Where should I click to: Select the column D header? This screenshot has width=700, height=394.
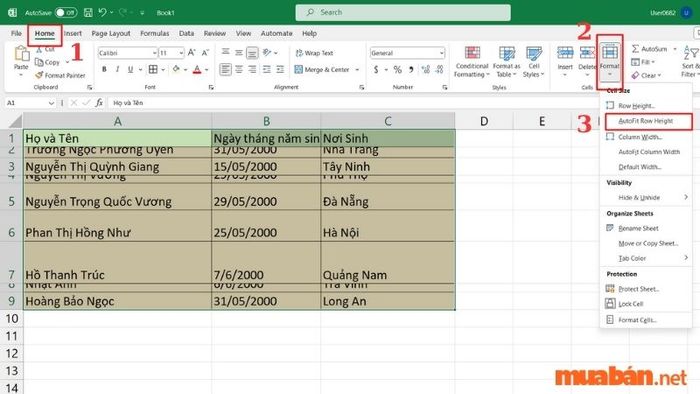point(484,121)
